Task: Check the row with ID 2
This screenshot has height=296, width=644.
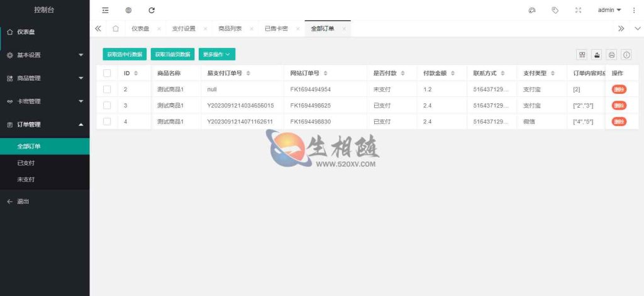Action: [x=107, y=89]
